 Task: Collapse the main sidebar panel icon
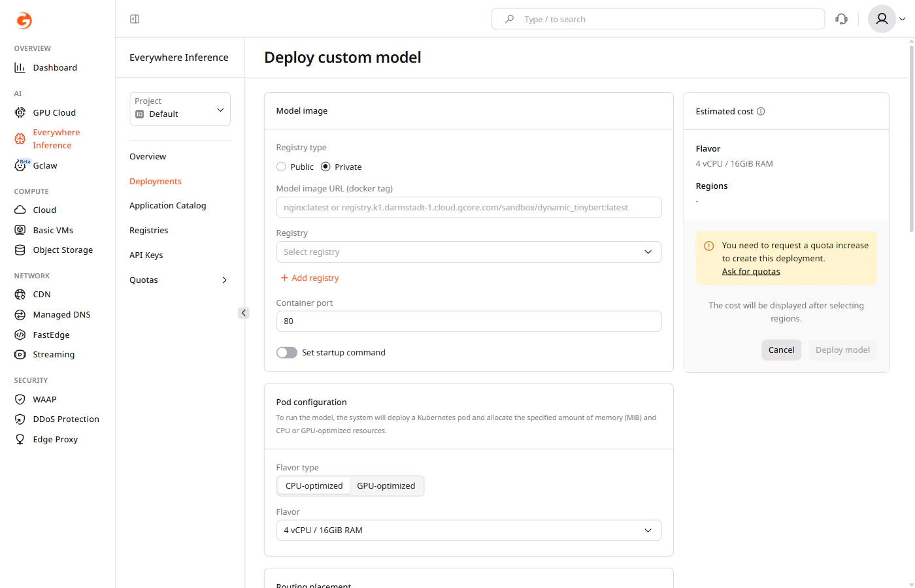135,19
